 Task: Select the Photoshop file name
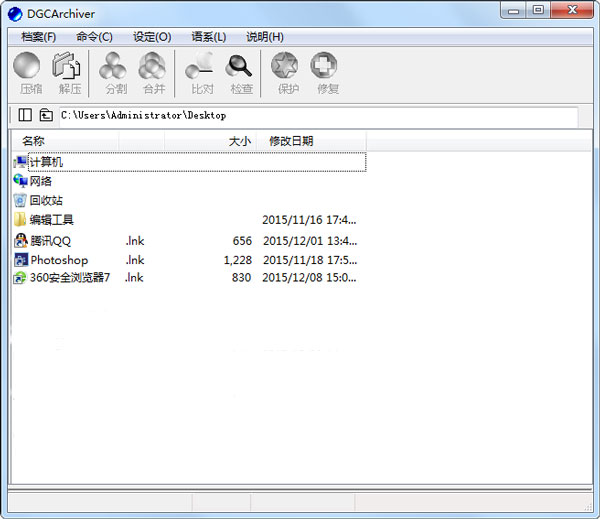pos(59,260)
